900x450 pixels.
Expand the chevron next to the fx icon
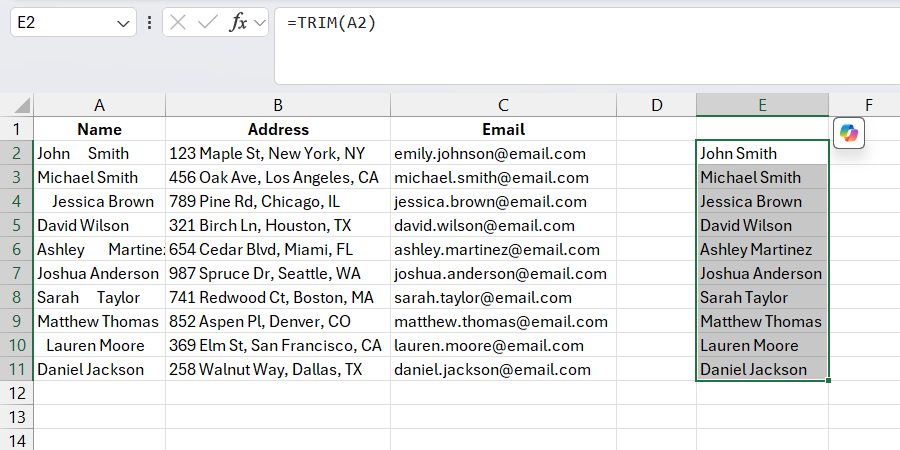point(260,23)
